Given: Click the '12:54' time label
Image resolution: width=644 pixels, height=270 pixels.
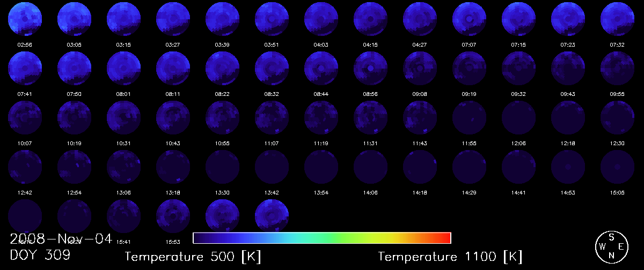Looking at the screenshot, I should (x=74, y=193).
